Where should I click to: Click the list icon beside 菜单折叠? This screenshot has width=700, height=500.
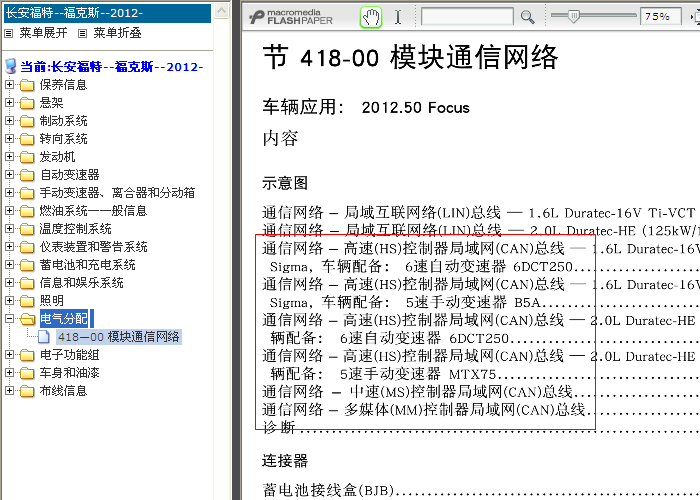click(x=82, y=33)
